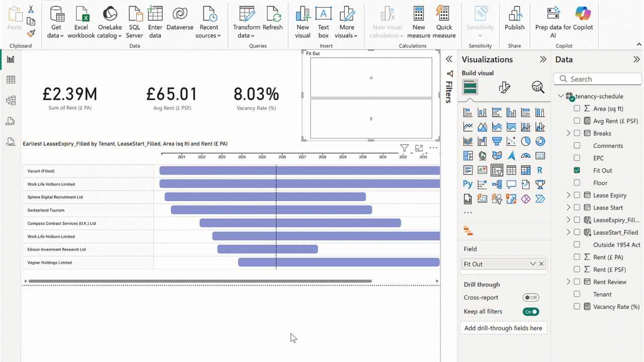Toggle focus mode on Gantt visual
644x362 pixels.
[419, 148]
